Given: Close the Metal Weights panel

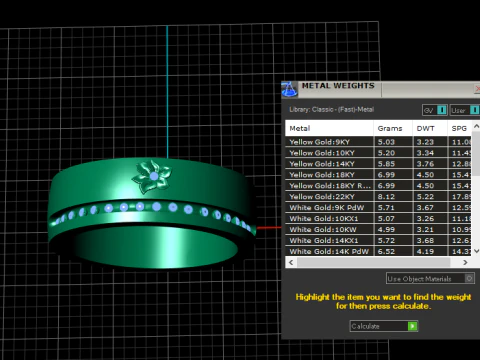Looking at the screenshot, I should (477, 89).
